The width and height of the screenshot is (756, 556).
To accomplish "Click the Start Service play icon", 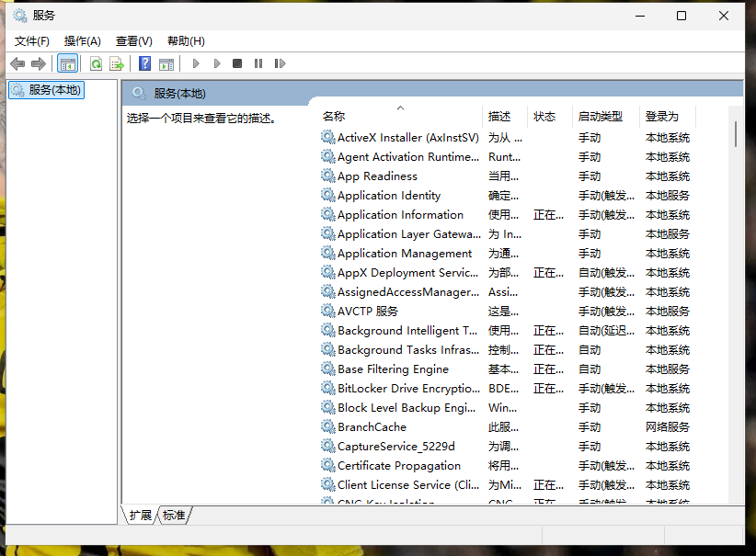I will click(196, 63).
